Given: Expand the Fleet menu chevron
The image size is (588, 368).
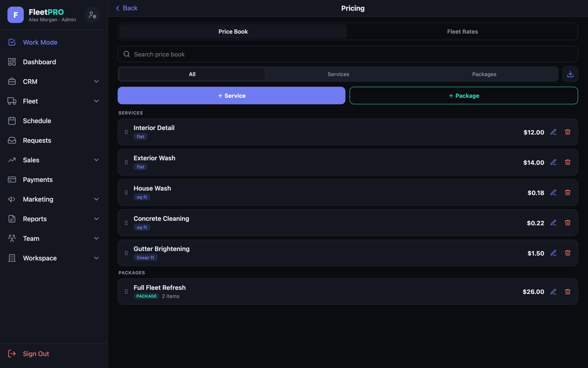Looking at the screenshot, I should tap(96, 101).
